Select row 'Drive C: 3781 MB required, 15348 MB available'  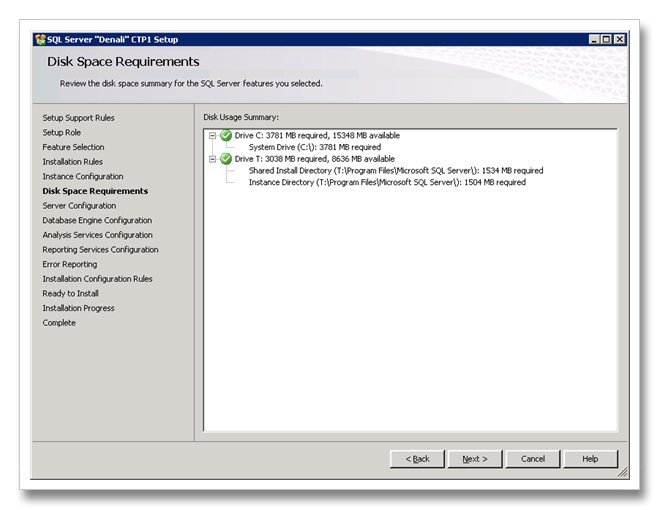pyautogui.click(x=317, y=135)
